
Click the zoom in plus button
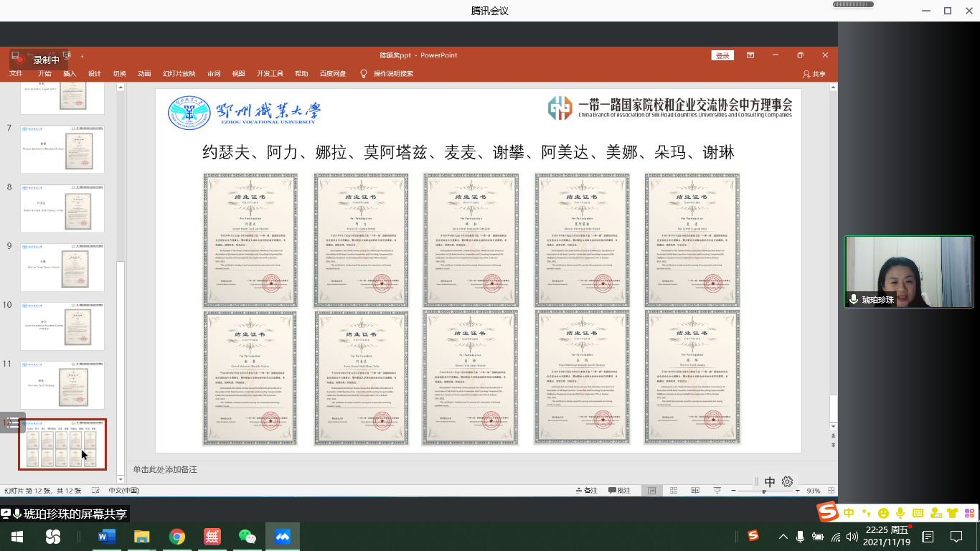pyautogui.click(x=798, y=491)
